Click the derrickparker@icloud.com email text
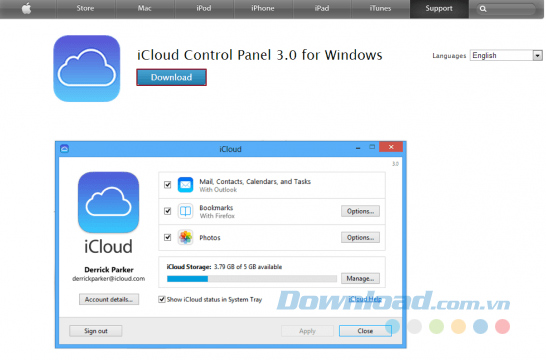 tap(109, 279)
